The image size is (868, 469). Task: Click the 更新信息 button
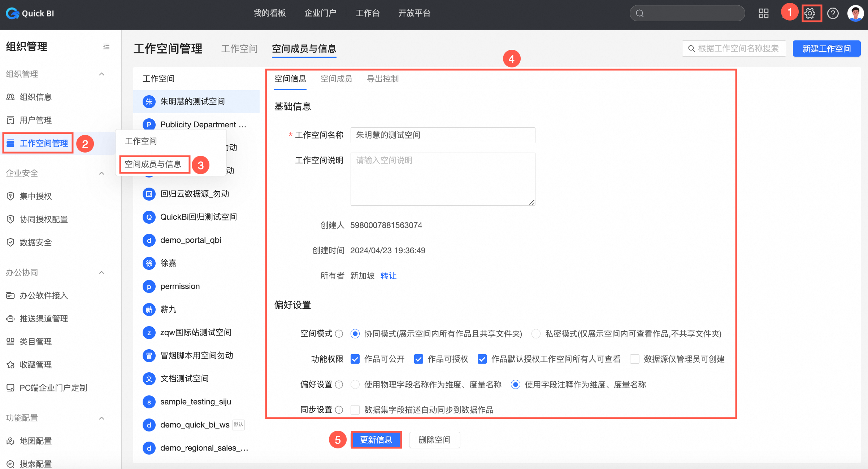click(376, 440)
